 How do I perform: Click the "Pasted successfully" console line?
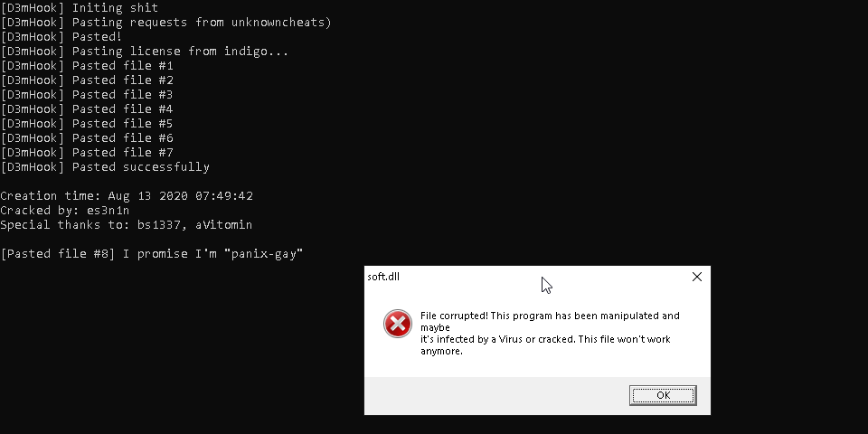(105, 167)
